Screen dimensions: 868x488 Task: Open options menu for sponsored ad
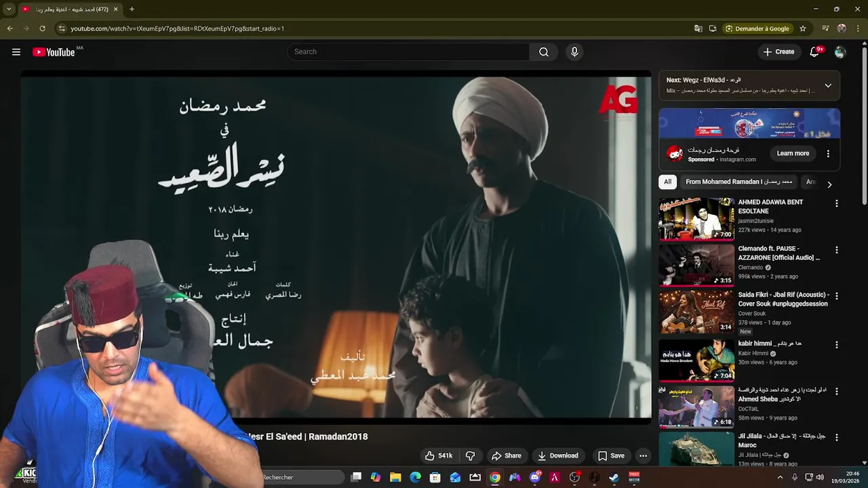pos(828,154)
